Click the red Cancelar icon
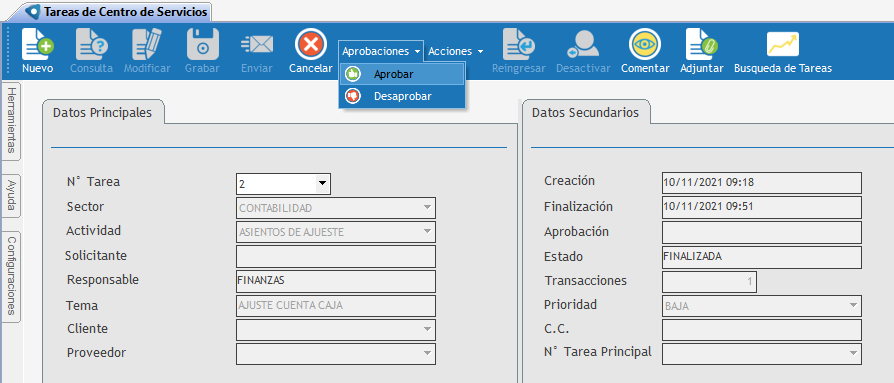Image resolution: width=894 pixels, height=383 pixels. (x=311, y=44)
